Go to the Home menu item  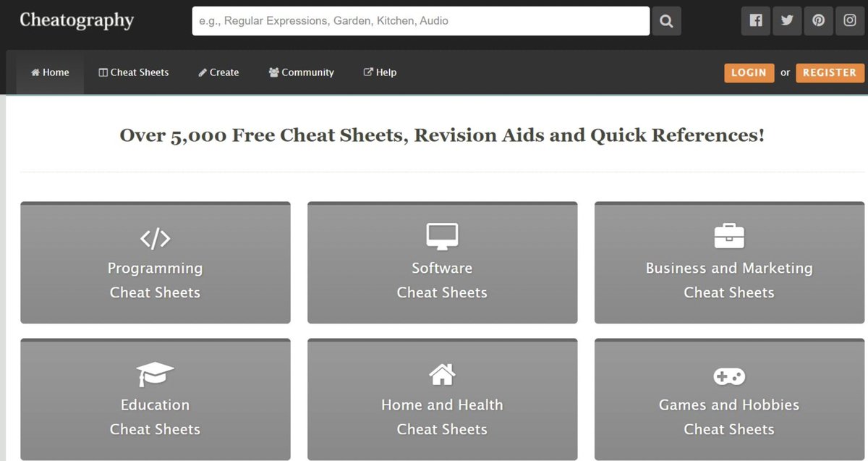click(50, 72)
